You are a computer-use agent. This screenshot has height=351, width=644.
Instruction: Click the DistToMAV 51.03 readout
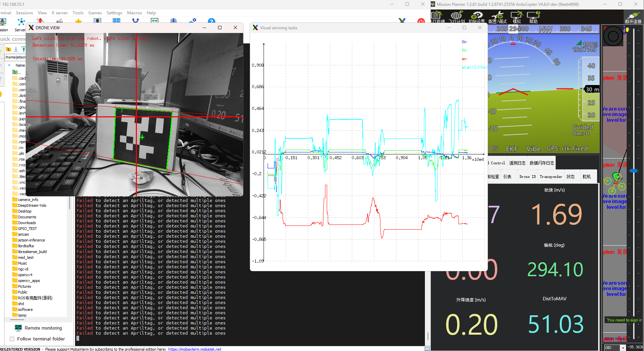tap(556, 324)
